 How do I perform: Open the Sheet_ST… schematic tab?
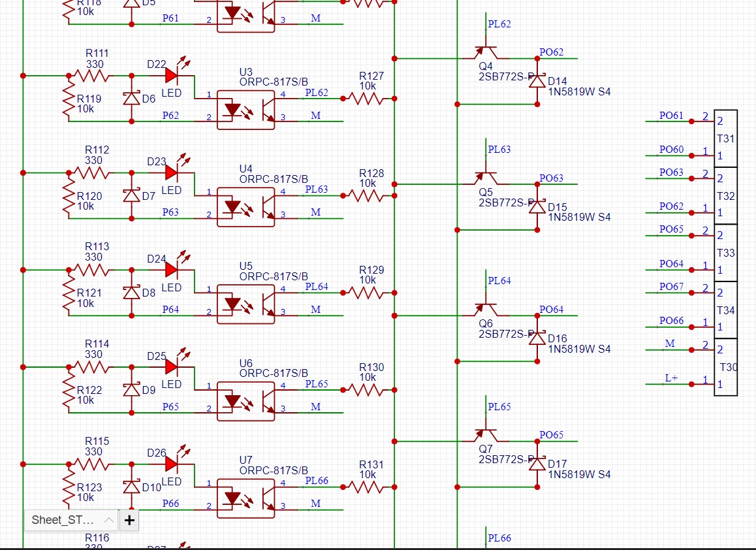[63, 520]
